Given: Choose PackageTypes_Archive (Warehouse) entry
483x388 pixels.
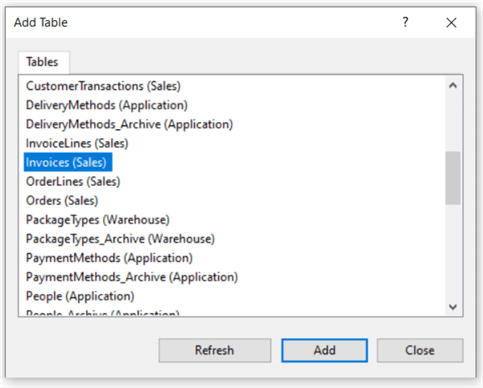Looking at the screenshot, I should tap(120, 239).
